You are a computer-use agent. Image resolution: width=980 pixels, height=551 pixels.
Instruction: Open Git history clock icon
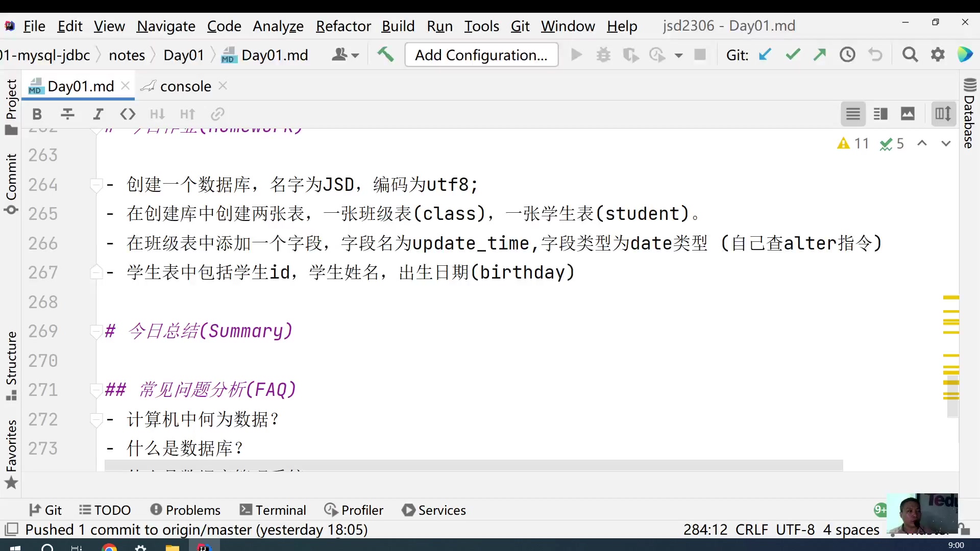847,55
